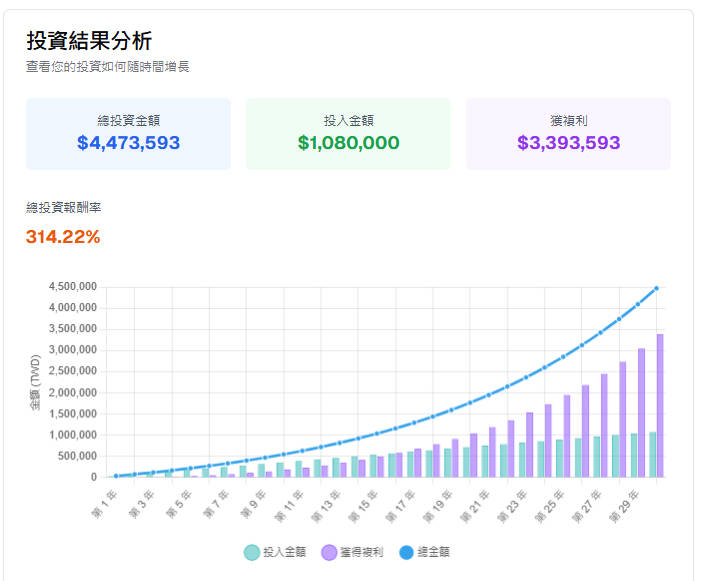
Task: Toggle the 總金額 legend label
Action: 433,552
